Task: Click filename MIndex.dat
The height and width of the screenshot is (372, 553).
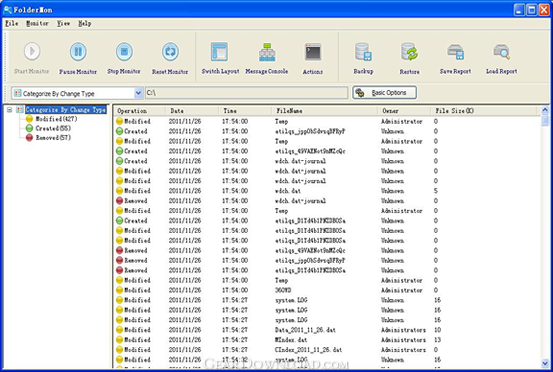Action: pyautogui.click(x=291, y=340)
